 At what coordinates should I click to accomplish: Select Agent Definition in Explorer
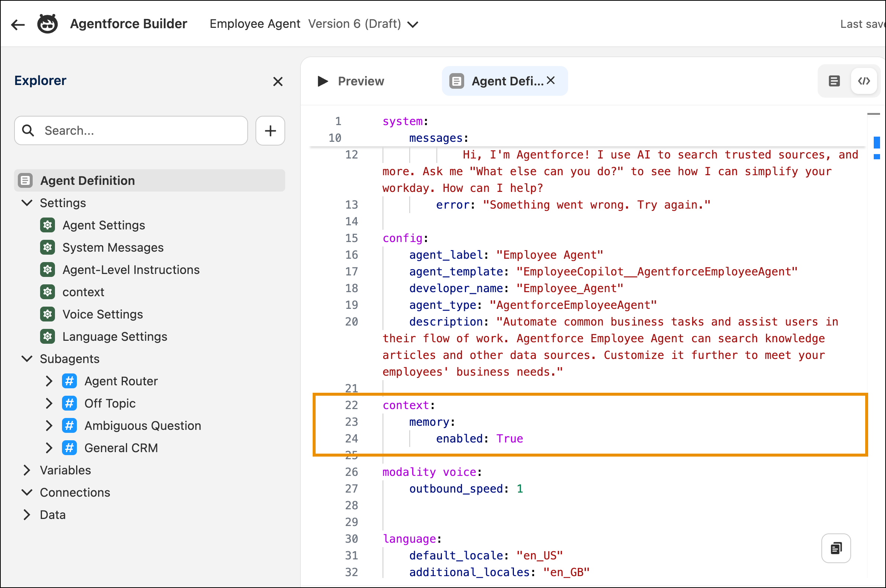click(x=150, y=180)
